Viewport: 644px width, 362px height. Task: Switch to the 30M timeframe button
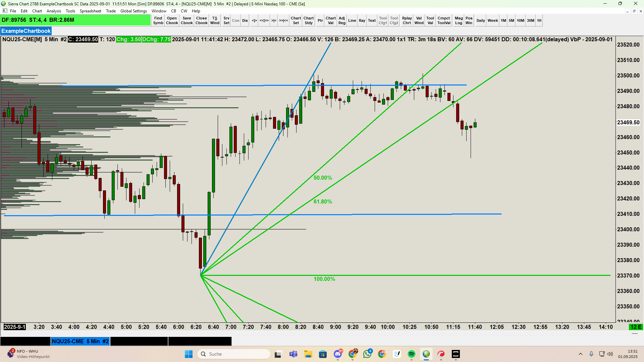click(x=530, y=20)
